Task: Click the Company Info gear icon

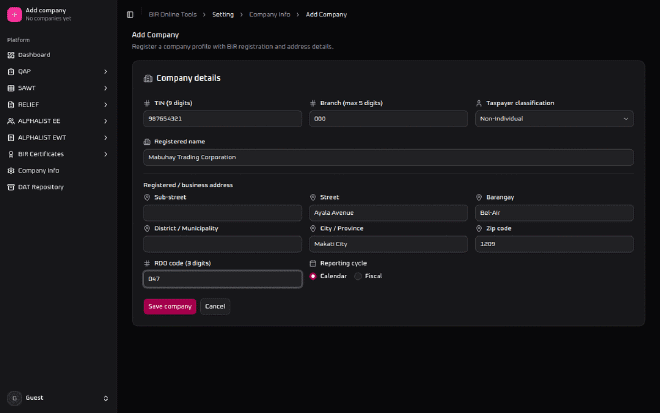Action: click(x=11, y=171)
